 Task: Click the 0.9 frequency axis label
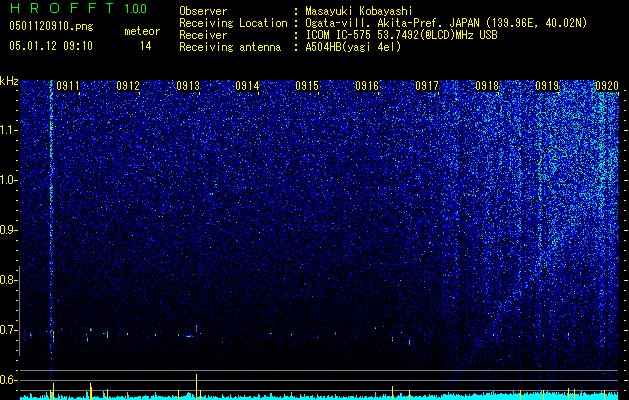tap(7, 230)
